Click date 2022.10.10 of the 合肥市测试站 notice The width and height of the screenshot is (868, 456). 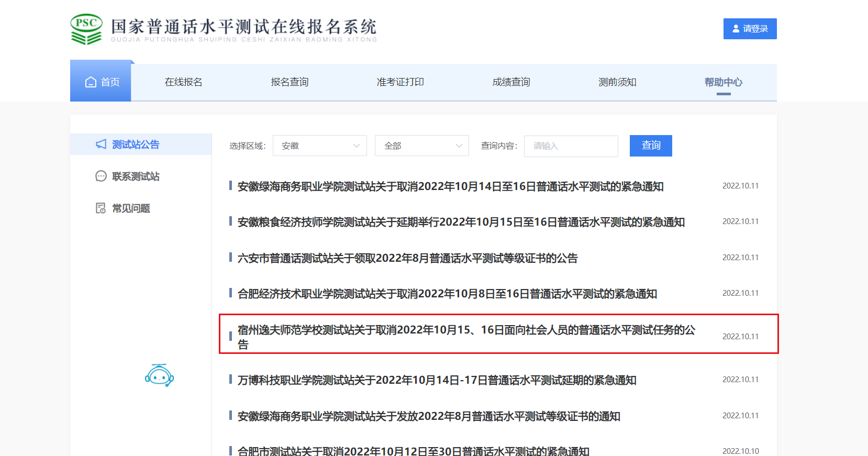(740, 451)
